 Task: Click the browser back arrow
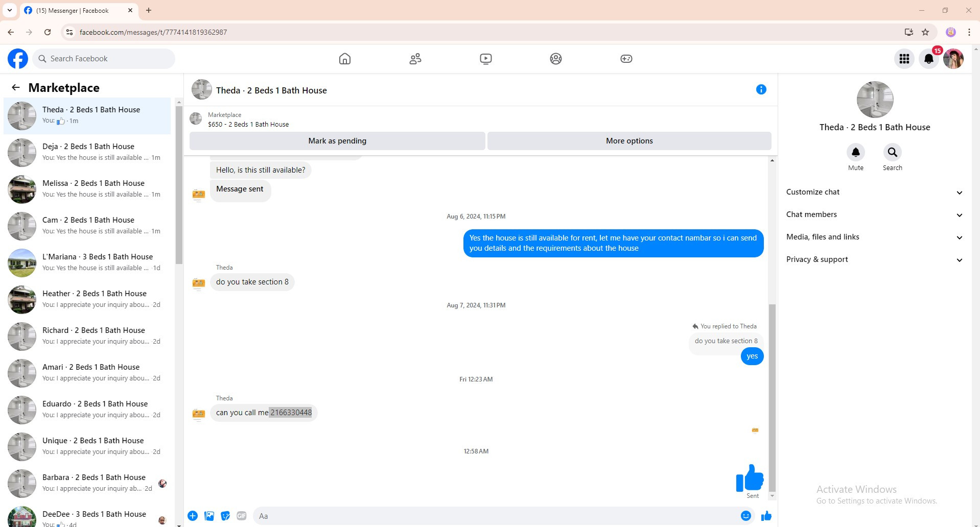11,32
